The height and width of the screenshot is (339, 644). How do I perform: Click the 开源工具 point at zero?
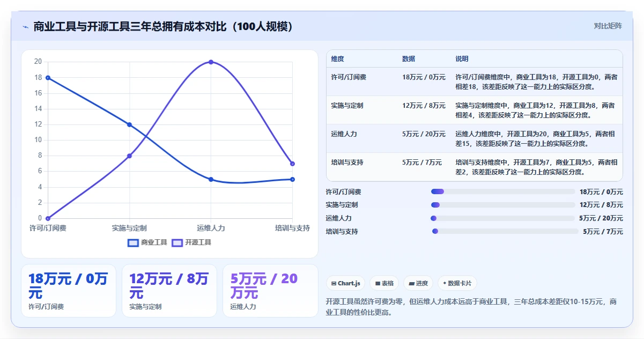tap(48, 218)
